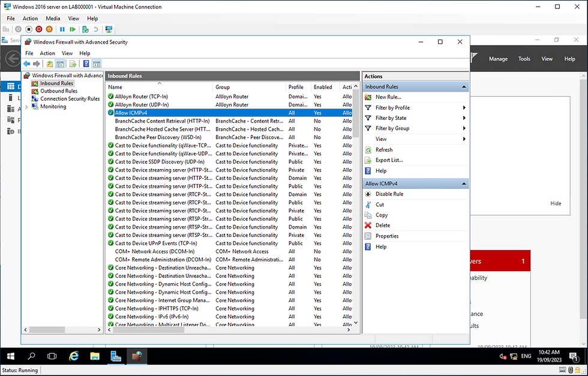The width and height of the screenshot is (588, 376).
Task: Click the muted volume icon in system tray
Action: (503, 356)
